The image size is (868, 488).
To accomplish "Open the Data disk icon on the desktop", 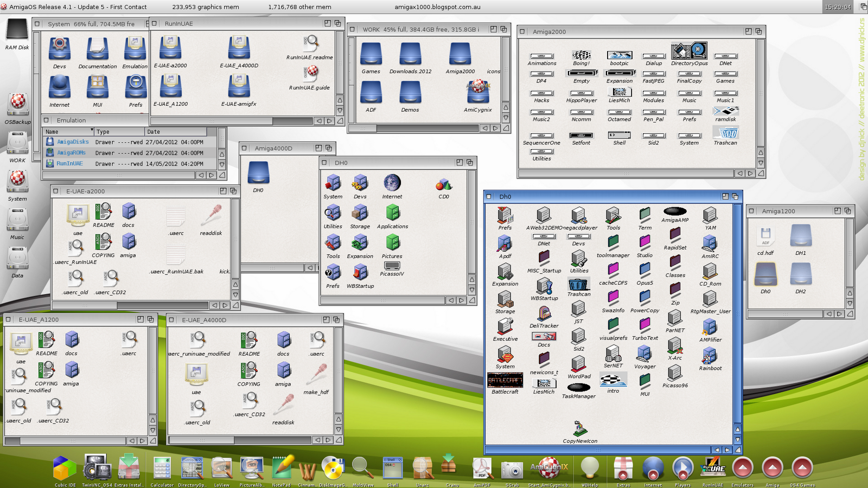I will 17,258.
